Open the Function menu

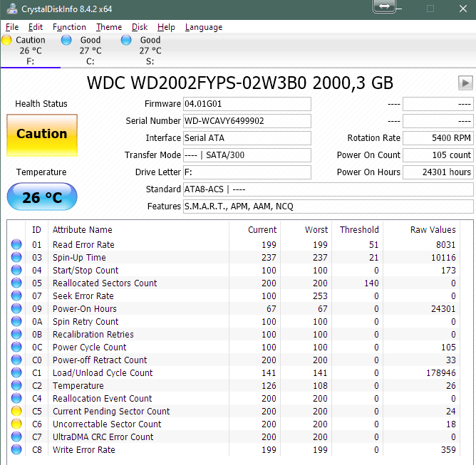pos(69,27)
